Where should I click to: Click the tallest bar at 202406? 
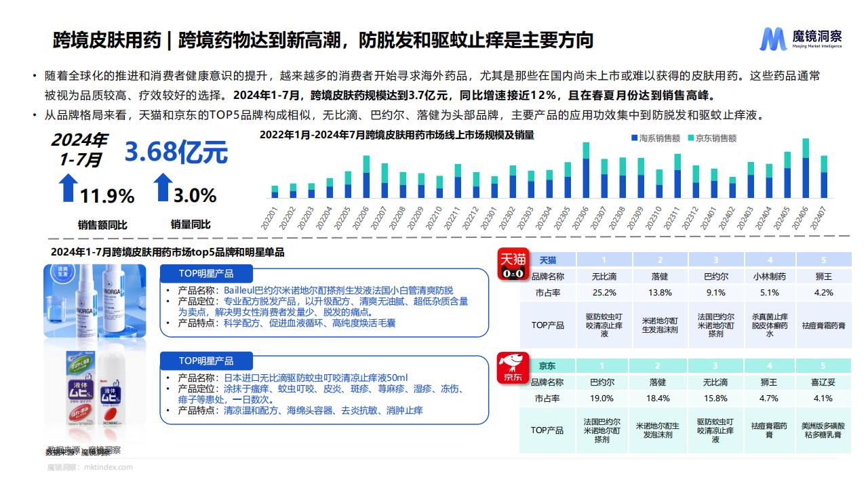(x=806, y=168)
